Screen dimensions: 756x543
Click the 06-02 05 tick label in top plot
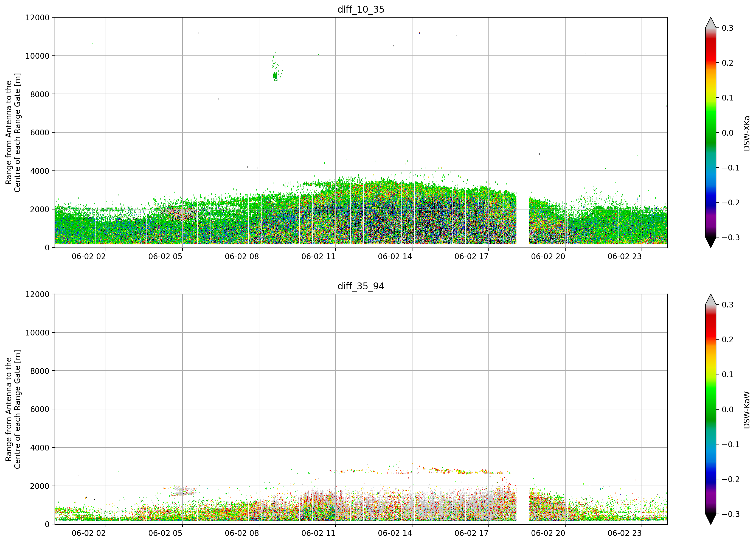pos(165,256)
